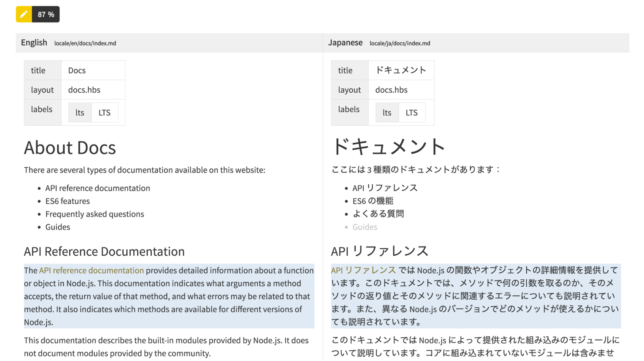
Task: Select the LTS label badge in the Japanese table
Action: [x=412, y=112]
